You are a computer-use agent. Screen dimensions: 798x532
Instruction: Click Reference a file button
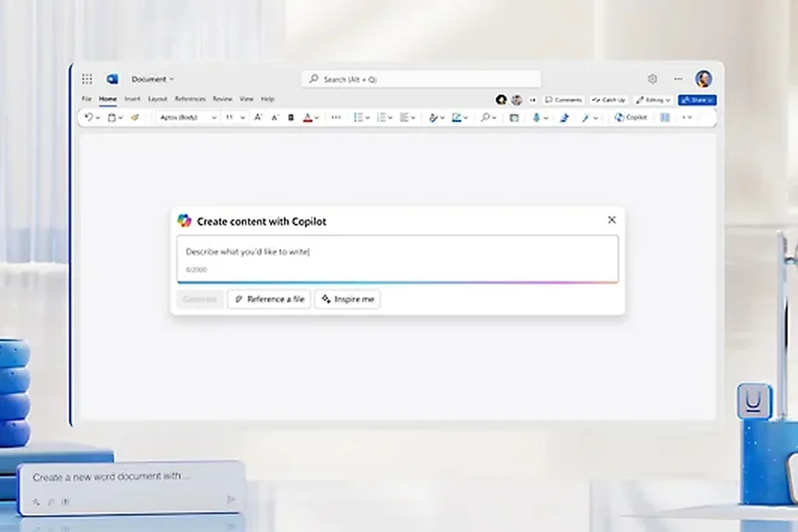269,299
